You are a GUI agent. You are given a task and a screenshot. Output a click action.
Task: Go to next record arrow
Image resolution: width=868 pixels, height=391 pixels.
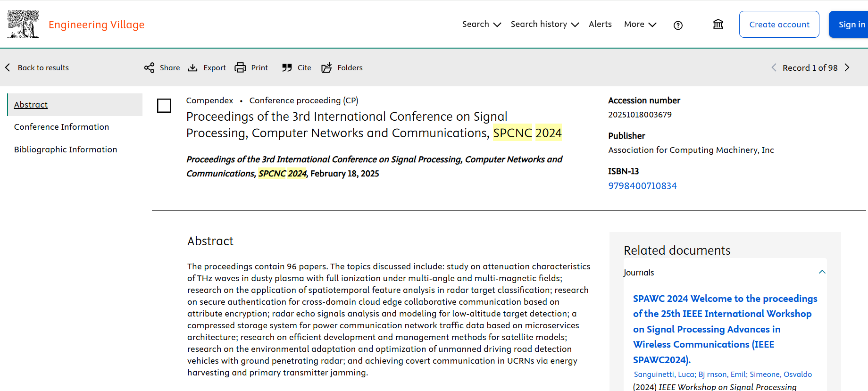point(847,67)
